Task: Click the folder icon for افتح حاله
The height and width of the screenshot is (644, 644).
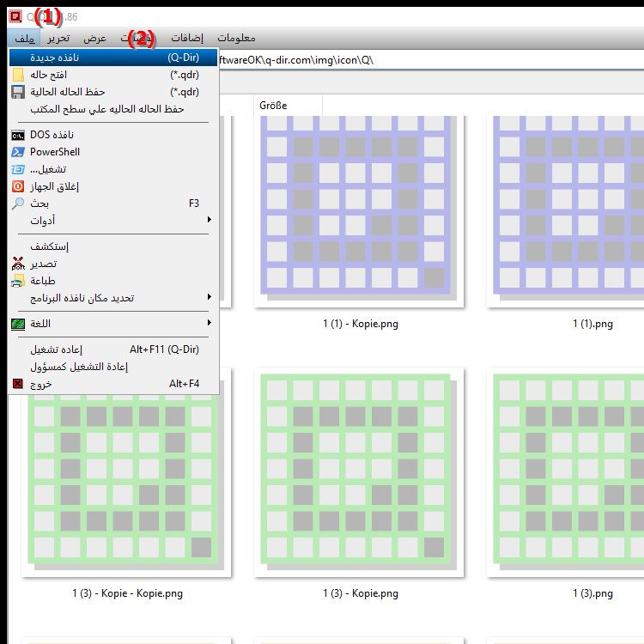Action: pos(18,75)
